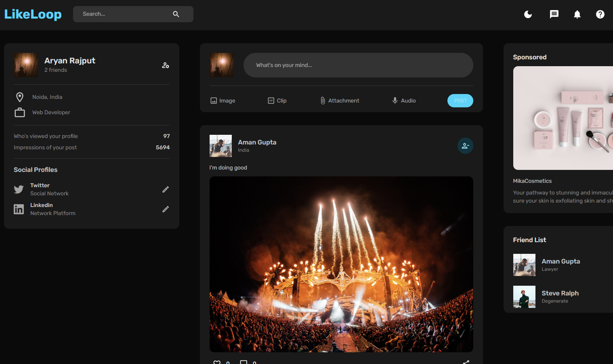Click the Twitter bird icon
Viewport: 613px width, 364px height.
tap(19, 189)
